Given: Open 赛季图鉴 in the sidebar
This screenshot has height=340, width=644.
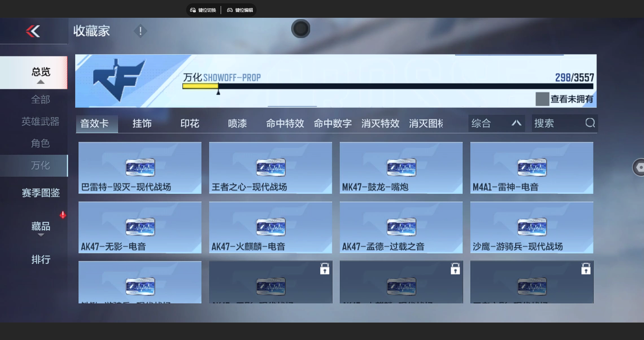Looking at the screenshot, I should [41, 193].
